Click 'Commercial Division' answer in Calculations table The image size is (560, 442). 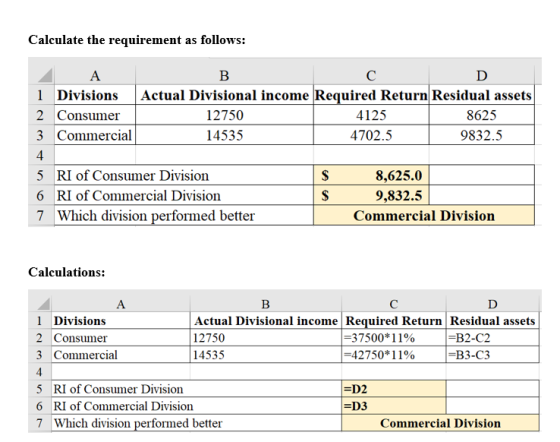point(440,423)
